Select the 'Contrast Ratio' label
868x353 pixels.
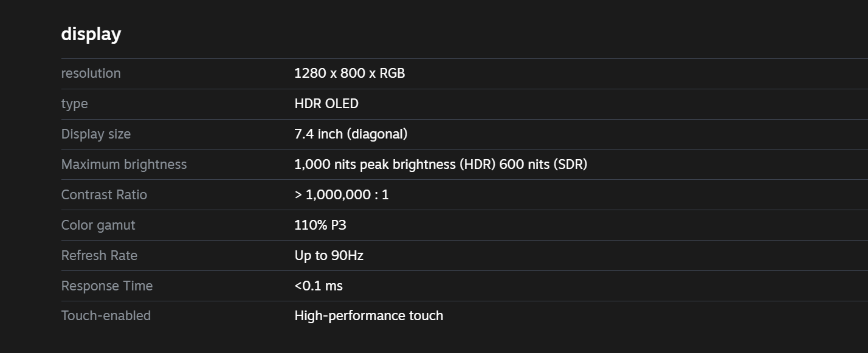tap(104, 195)
